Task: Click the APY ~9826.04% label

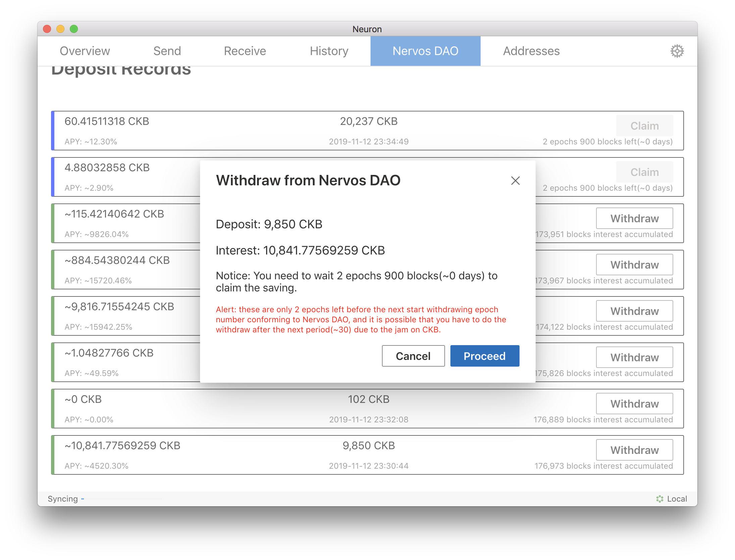Action: [97, 234]
